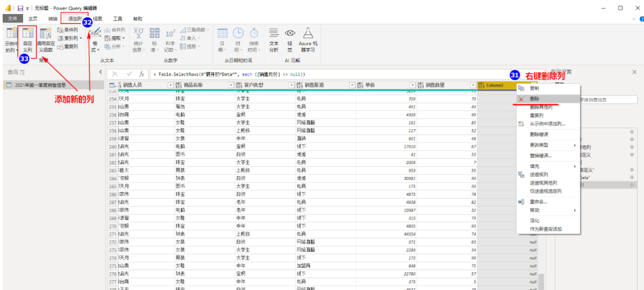The image size is (644, 290).
Task: Choose 重复列 in the context menu
Action: click(548, 116)
